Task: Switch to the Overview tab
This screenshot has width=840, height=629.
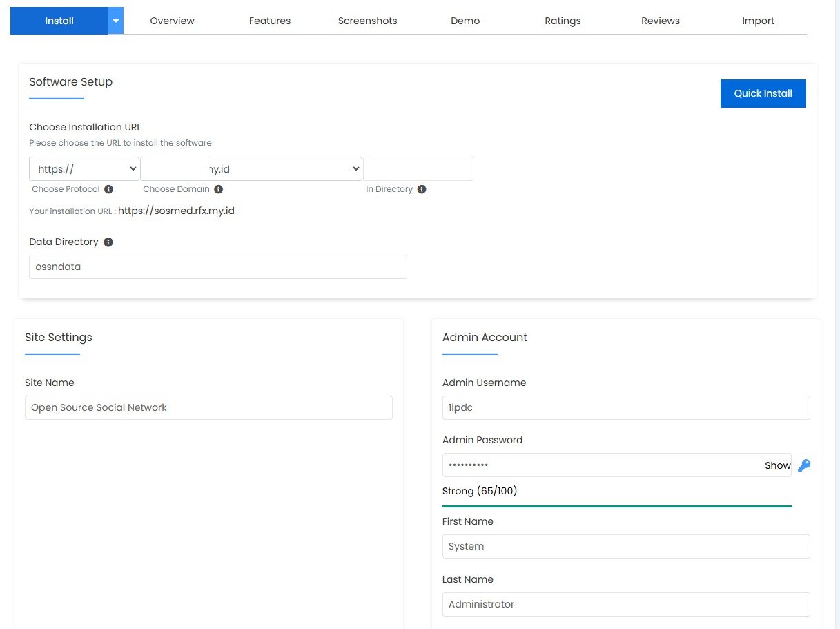Action: [x=172, y=21]
